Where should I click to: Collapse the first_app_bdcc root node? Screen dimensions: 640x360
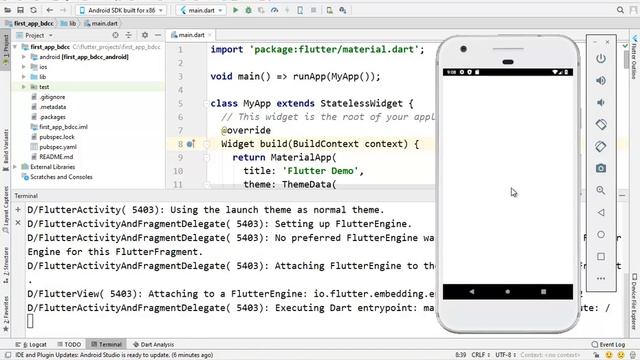(x=15, y=47)
